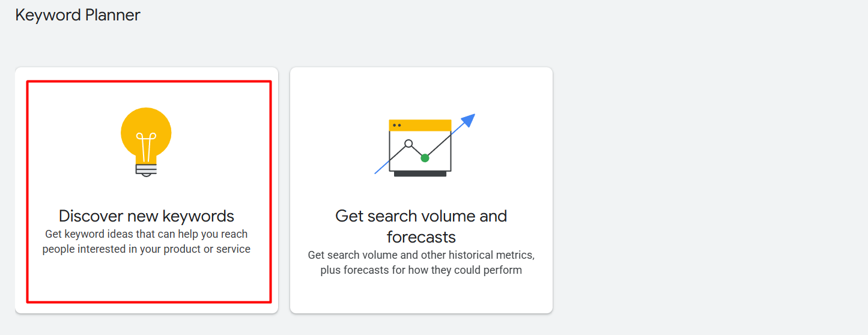Click empty space below the search volume description
This screenshot has height=335, width=868.
(x=421, y=294)
